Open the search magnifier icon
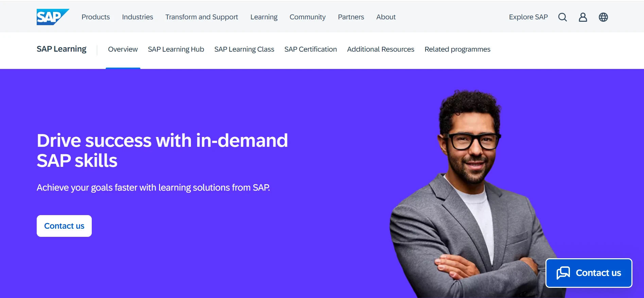The image size is (644, 298). [562, 17]
